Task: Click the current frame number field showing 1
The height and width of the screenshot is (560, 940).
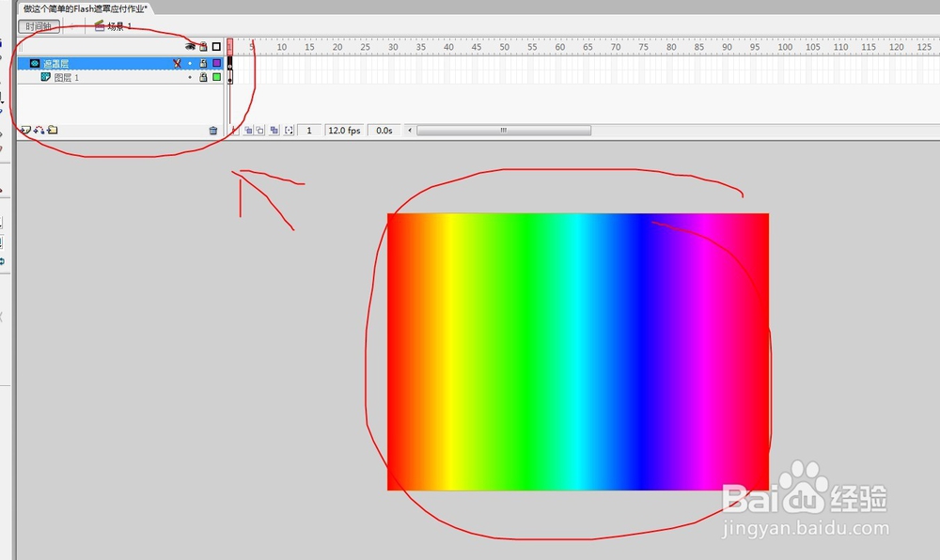Action: (309, 130)
